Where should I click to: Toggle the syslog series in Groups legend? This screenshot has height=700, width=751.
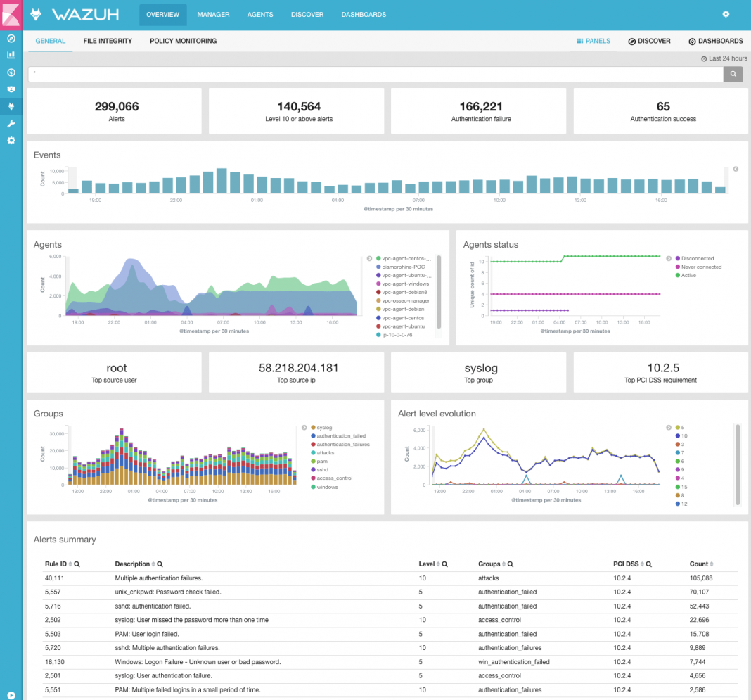324,428
